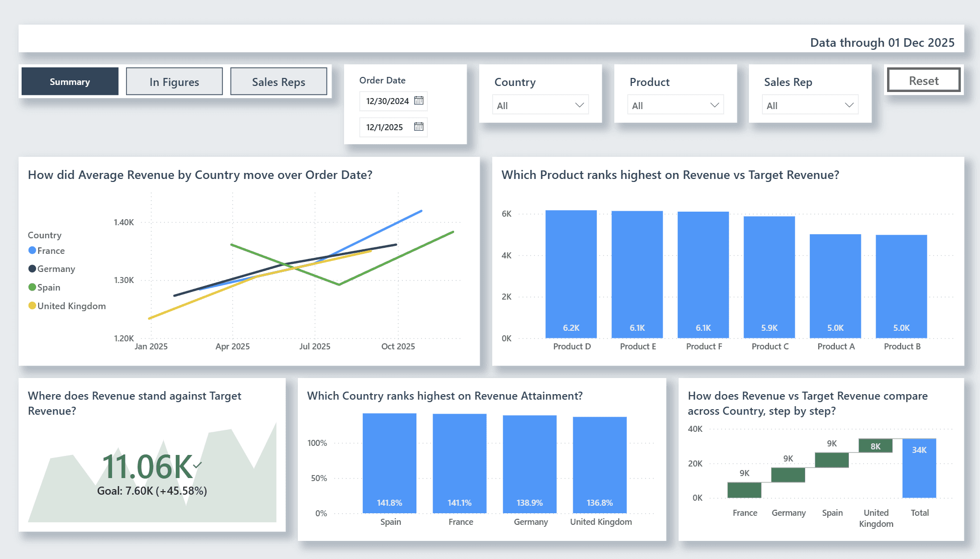Click the Product C bar
The width and height of the screenshot is (980, 559).
pos(769,277)
